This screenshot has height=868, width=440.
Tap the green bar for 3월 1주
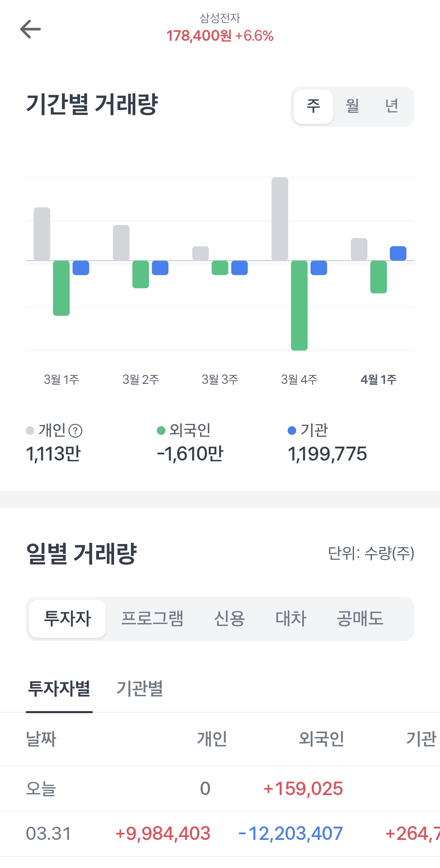coord(62,288)
